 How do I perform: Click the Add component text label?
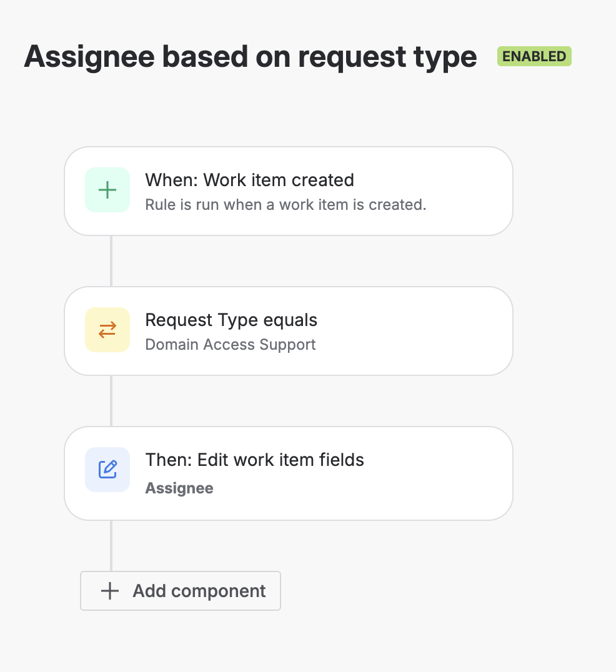[x=199, y=591]
